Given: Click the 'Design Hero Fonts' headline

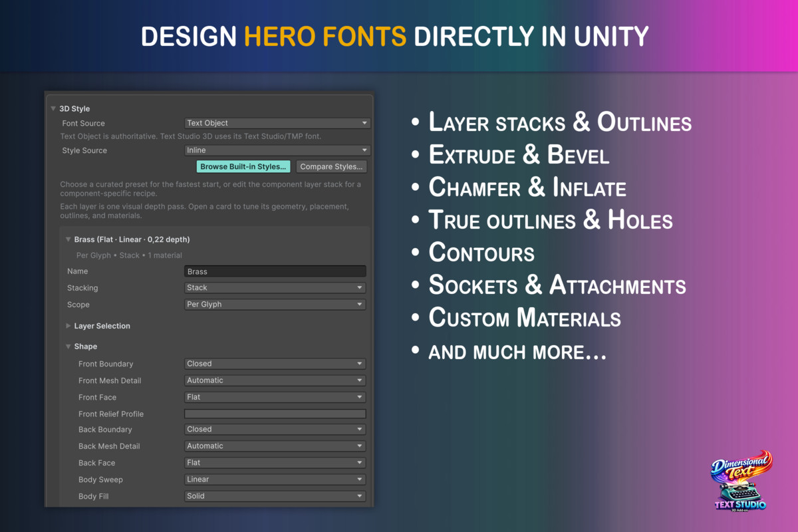Looking at the screenshot, I should click(x=395, y=36).
